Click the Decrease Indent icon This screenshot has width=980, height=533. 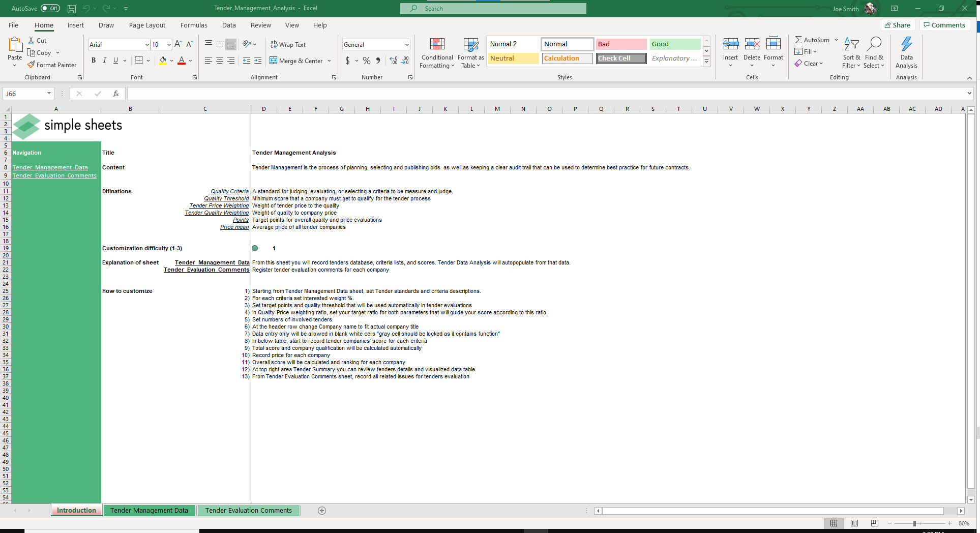tap(247, 61)
